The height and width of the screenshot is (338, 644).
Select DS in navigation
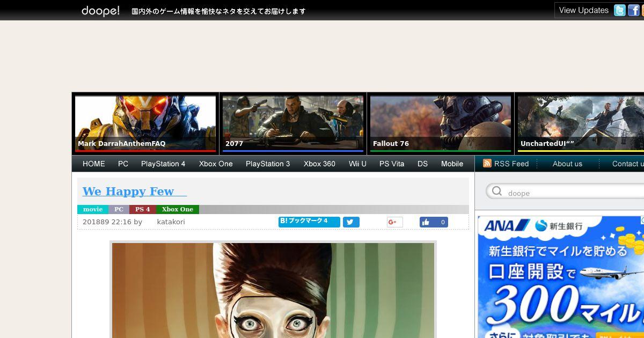coord(423,164)
